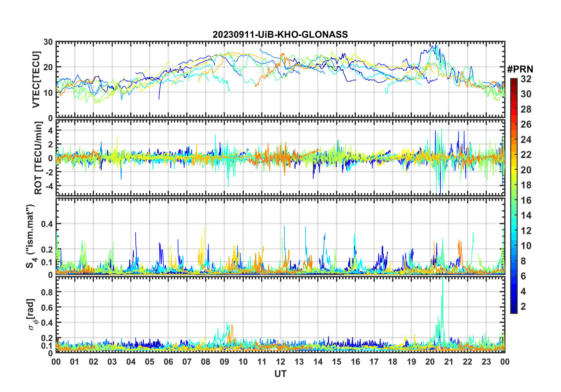561x392 pixels.
Task: Click colorbar tick label 14
Action: pyautogui.click(x=526, y=215)
